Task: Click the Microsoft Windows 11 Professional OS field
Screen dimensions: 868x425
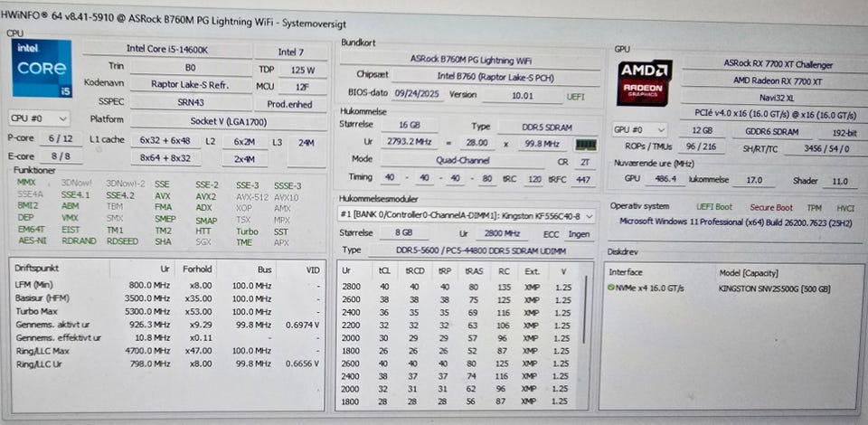Action: coord(736,222)
